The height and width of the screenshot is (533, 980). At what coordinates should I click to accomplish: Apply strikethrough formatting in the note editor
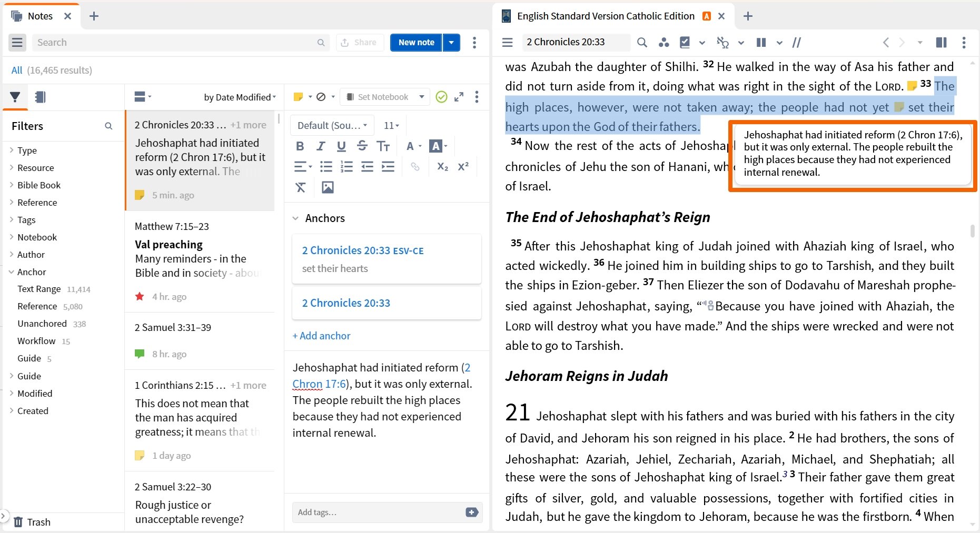(x=362, y=146)
